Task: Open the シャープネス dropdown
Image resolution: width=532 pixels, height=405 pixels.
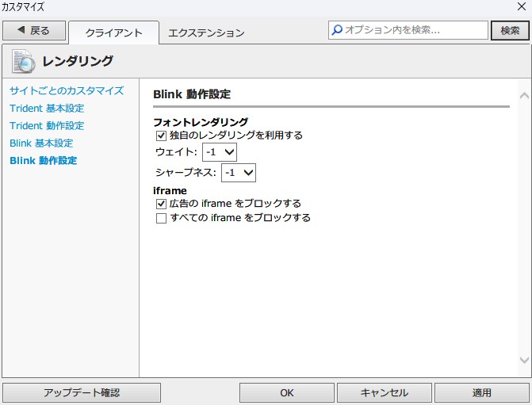Action: (x=239, y=173)
